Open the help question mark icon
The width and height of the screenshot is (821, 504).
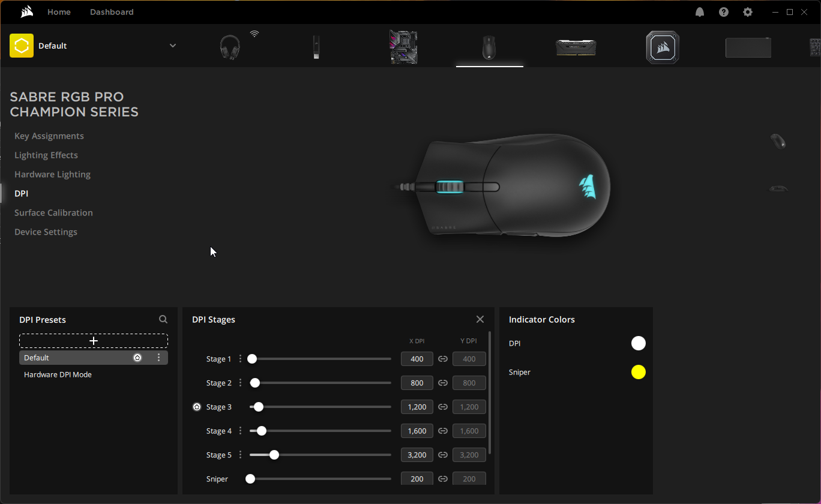coord(724,12)
